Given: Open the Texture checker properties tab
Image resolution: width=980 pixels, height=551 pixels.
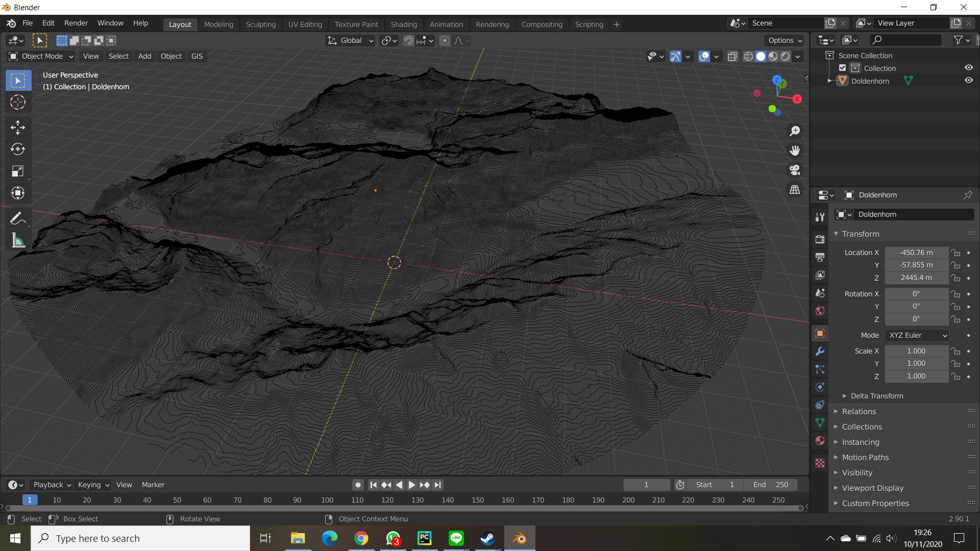Looking at the screenshot, I should click(x=820, y=463).
